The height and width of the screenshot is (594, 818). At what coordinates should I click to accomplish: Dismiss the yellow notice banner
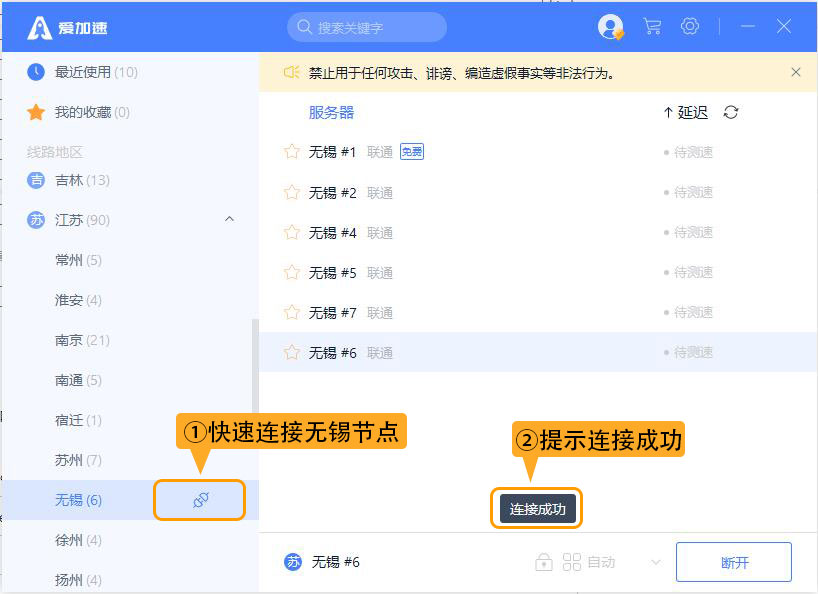(796, 72)
